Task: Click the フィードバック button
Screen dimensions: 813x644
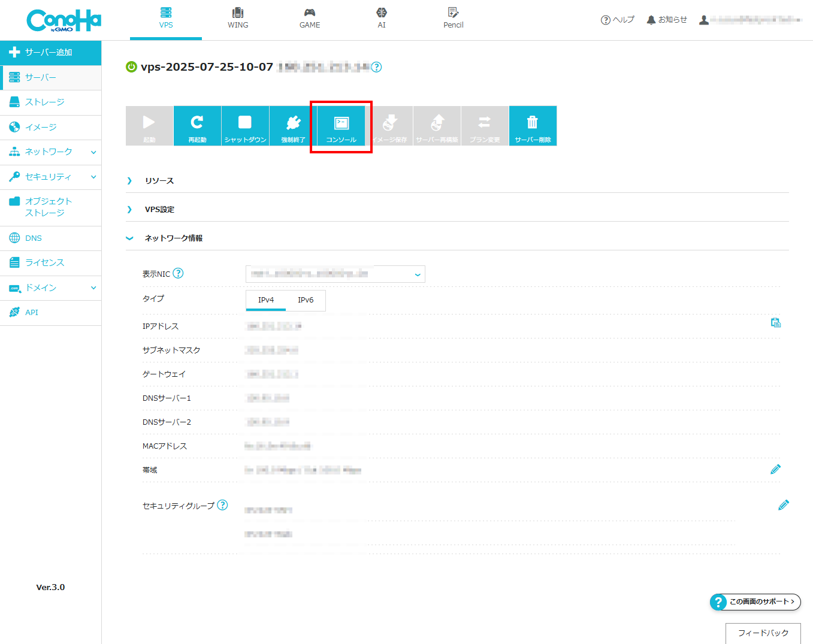Action: 763,633
